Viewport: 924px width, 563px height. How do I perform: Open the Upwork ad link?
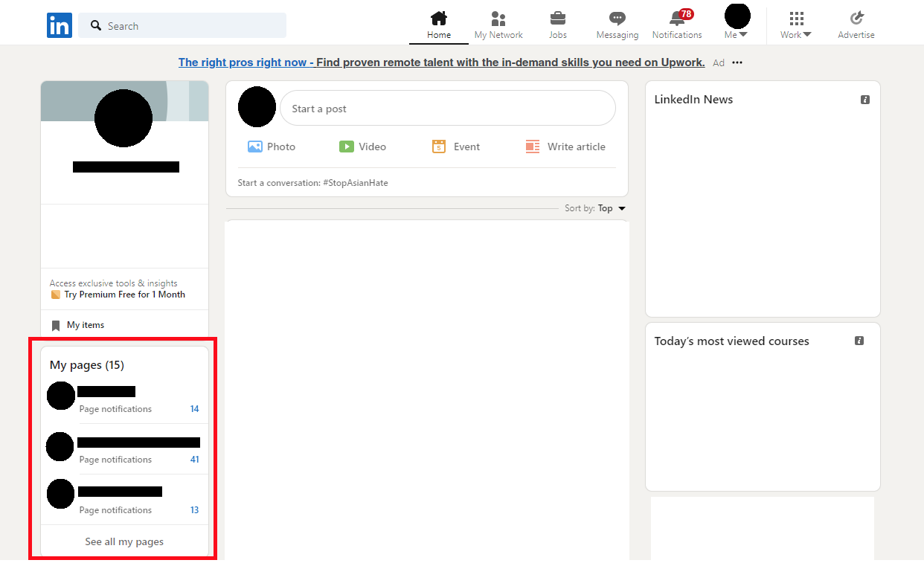(441, 62)
